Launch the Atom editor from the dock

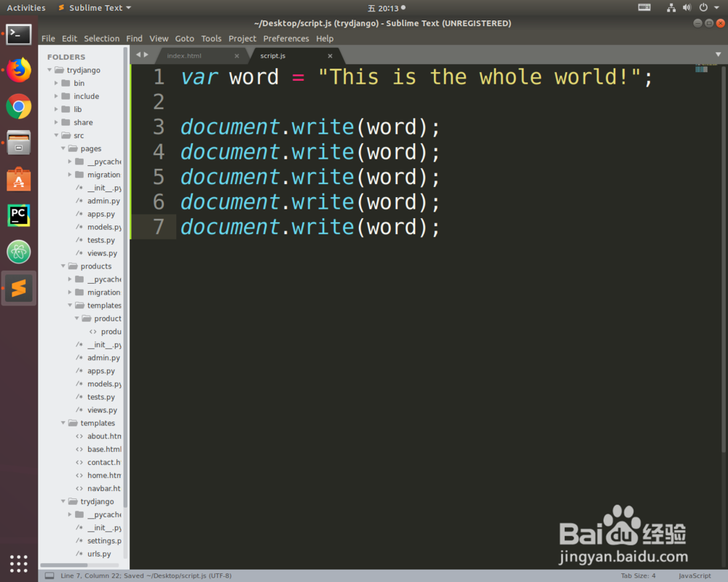coord(19,252)
